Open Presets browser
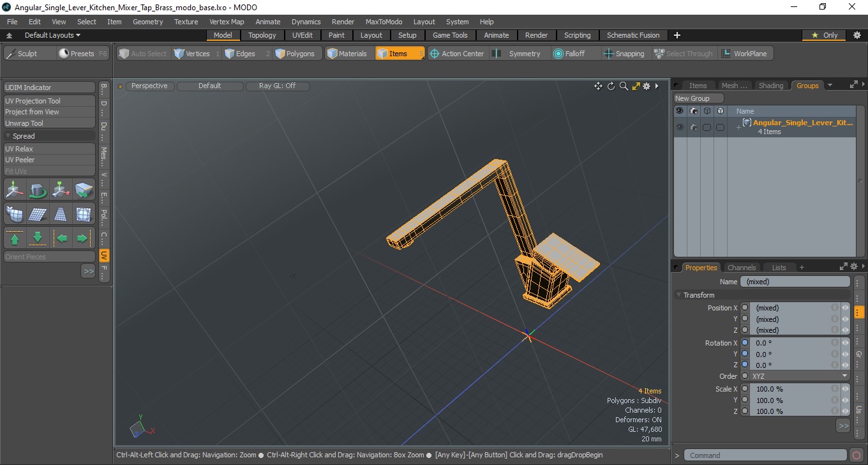The image size is (868, 465). [84, 54]
